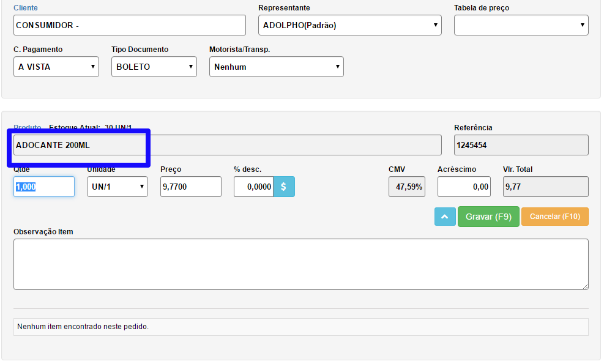Expand the Tabela de preço dropdown
This screenshot has height=364, width=604.
pos(521,26)
